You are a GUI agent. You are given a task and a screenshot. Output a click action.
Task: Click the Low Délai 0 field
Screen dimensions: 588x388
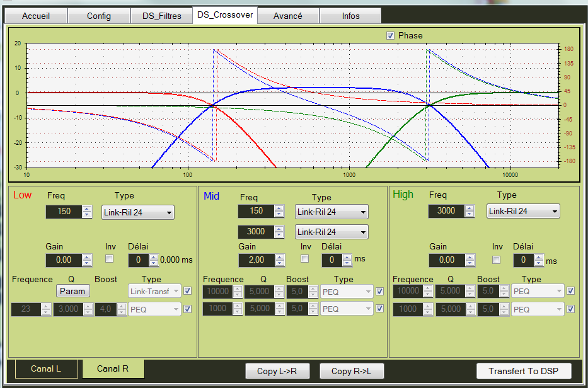(139, 261)
